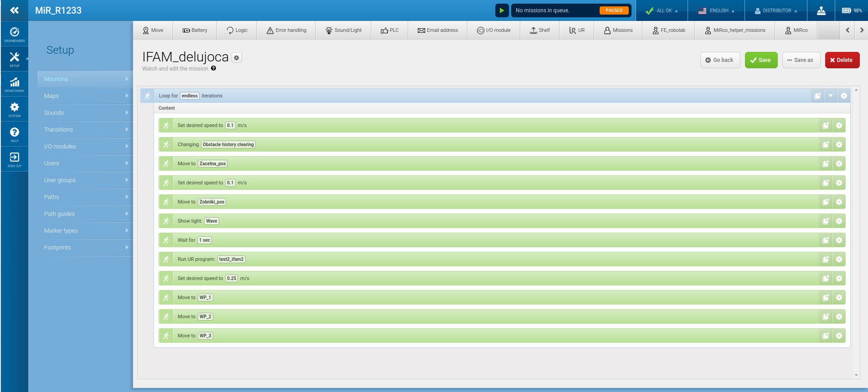Click the Sign out icon
868x392 pixels.
[x=15, y=159]
